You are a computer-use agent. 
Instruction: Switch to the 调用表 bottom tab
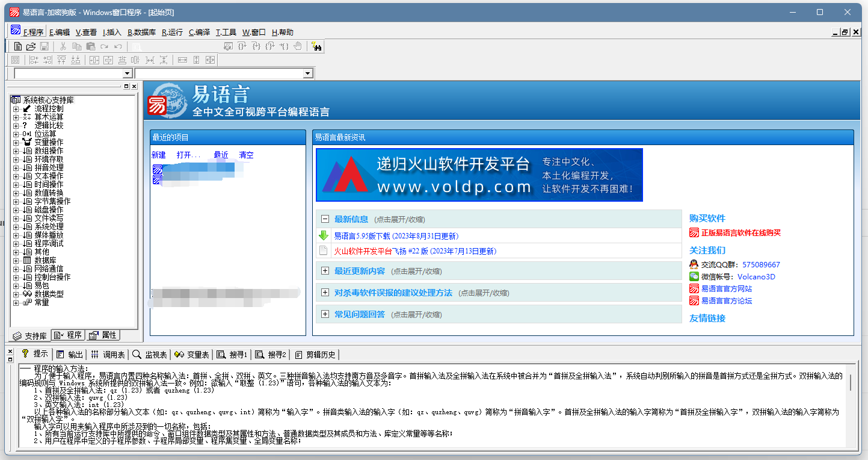pos(108,354)
